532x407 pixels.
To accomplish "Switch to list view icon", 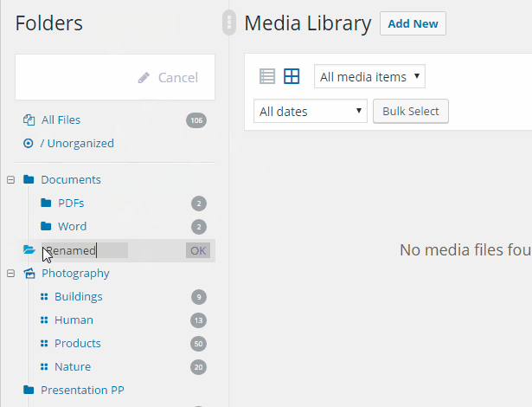I will pos(267,76).
